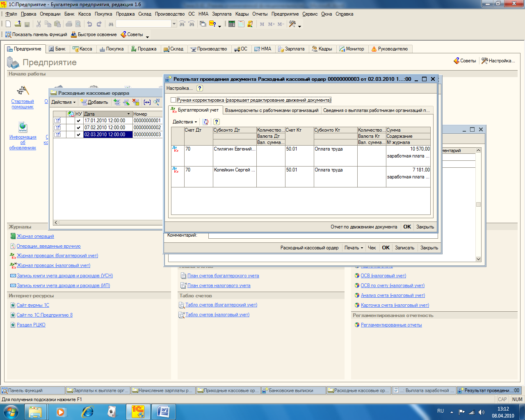Switch to Взаиморасчеты с работниками организаций tab
525x420 pixels.
(x=272, y=110)
